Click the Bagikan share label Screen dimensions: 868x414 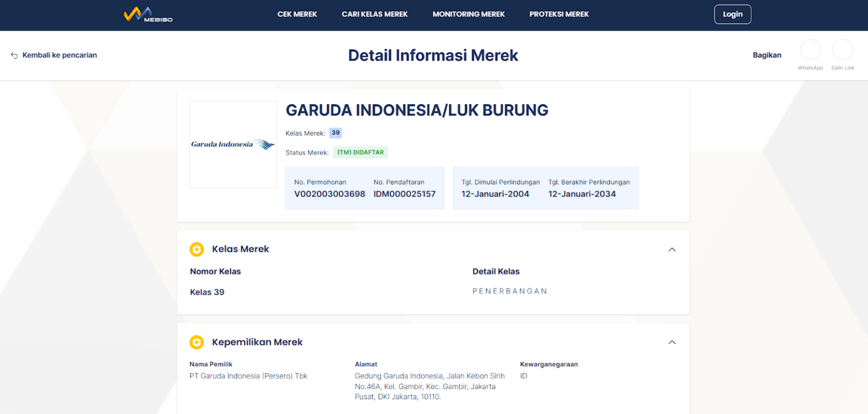(766, 55)
